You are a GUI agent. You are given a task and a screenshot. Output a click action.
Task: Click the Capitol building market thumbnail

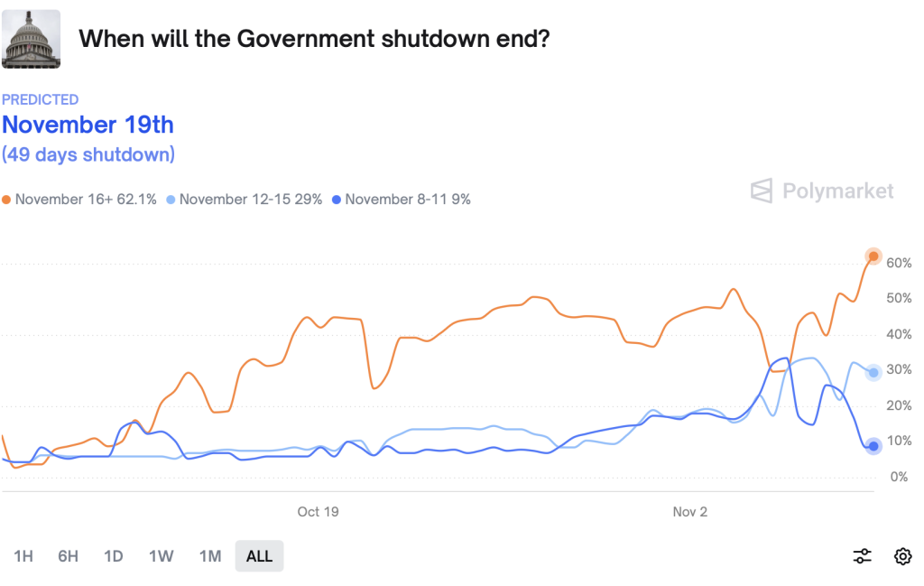32,39
